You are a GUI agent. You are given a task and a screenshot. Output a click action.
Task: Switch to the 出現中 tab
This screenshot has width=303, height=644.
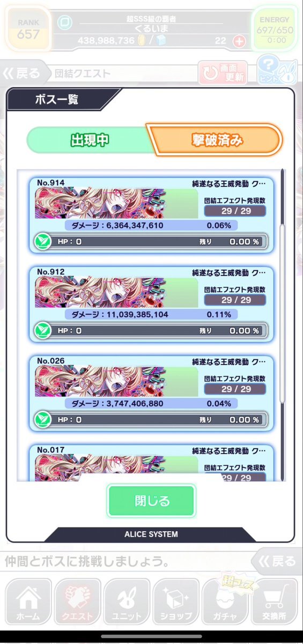click(x=90, y=140)
